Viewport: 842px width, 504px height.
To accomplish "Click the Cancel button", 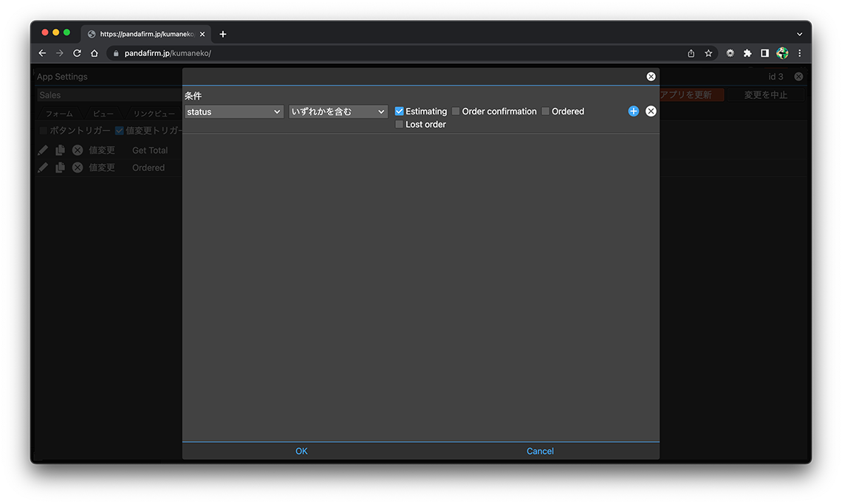I will coord(540,451).
